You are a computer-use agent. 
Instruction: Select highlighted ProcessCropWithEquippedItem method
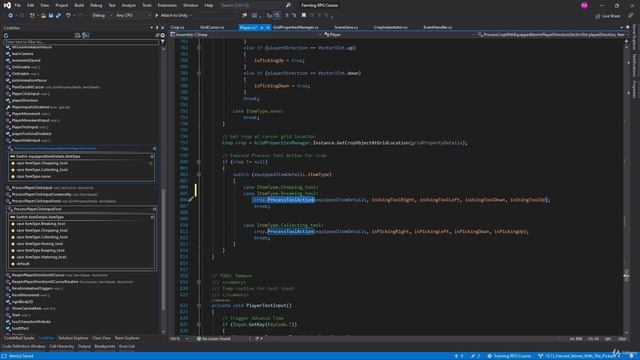point(55,149)
